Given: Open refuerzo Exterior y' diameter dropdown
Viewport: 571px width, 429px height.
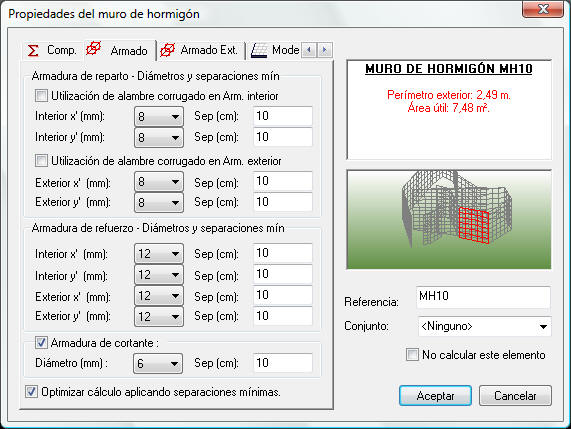Looking at the screenshot, I should coord(159,316).
